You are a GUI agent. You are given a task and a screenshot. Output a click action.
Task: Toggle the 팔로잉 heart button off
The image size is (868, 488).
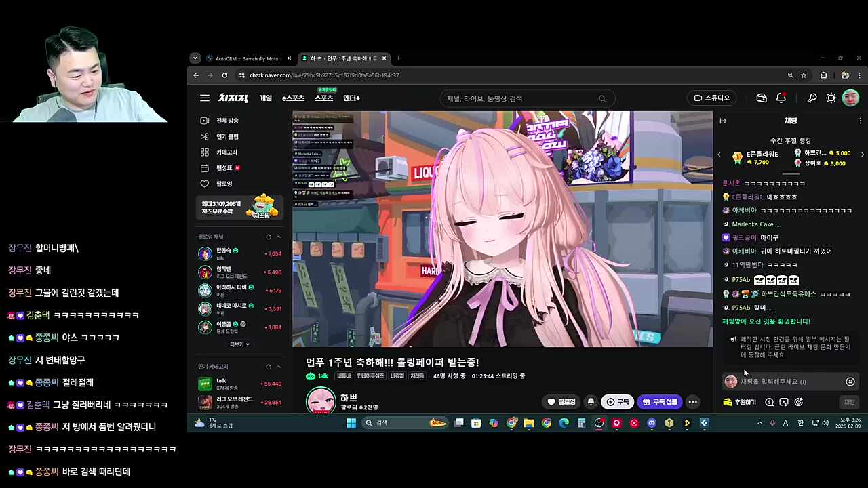563,401
